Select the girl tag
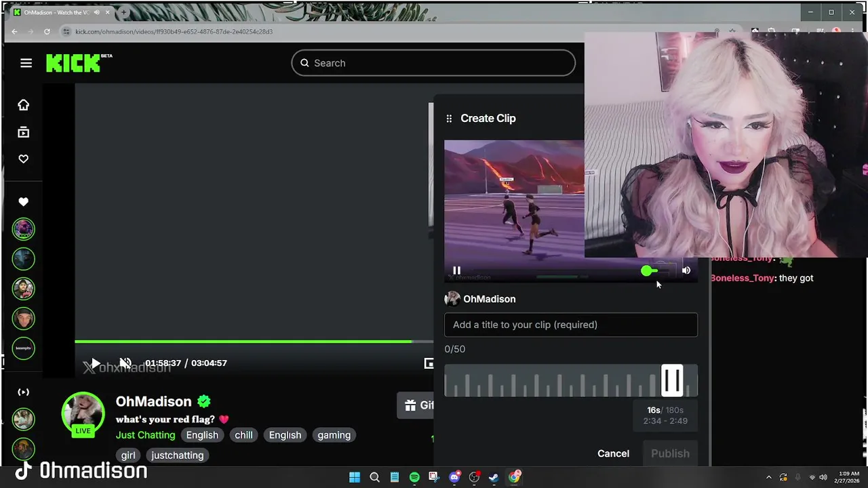This screenshot has height=488, width=868. click(x=128, y=455)
